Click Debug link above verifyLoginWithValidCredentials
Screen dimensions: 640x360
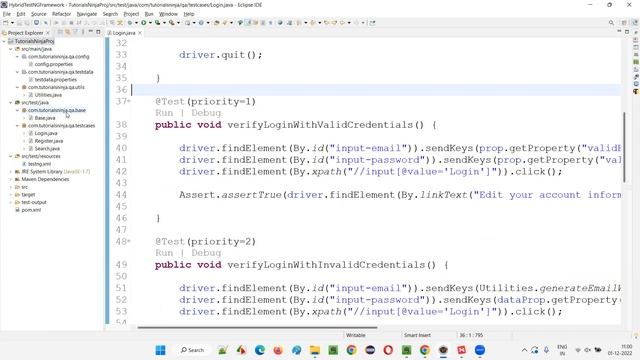pyautogui.click(x=206, y=113)
